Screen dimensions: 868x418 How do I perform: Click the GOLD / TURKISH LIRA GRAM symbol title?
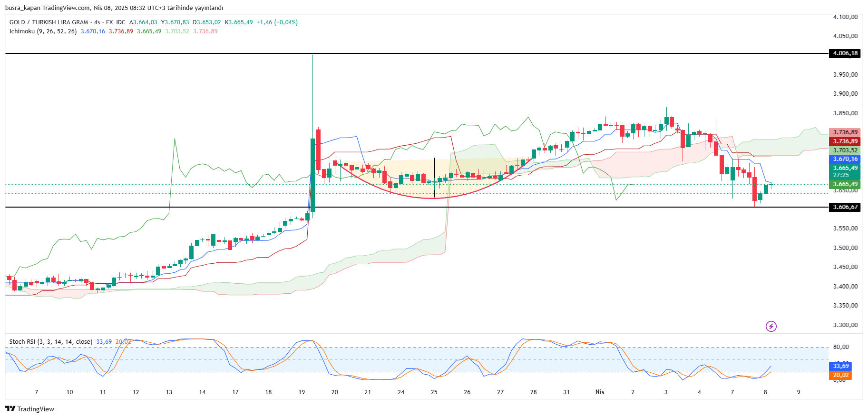(x=49, y=22)
